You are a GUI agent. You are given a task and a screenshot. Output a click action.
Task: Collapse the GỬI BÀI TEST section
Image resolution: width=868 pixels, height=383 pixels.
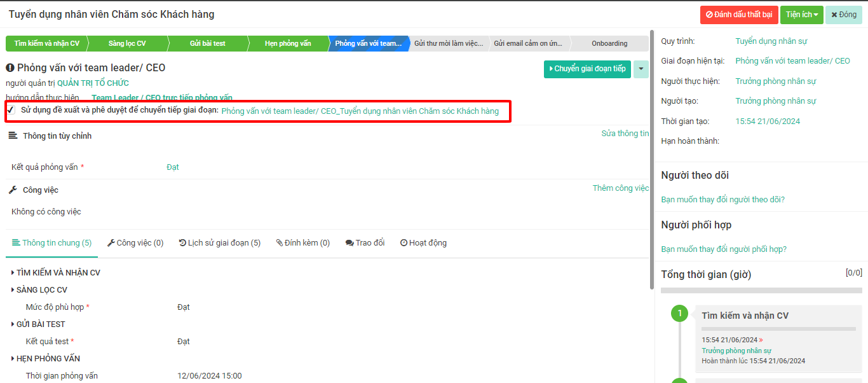tap(38, 324)
